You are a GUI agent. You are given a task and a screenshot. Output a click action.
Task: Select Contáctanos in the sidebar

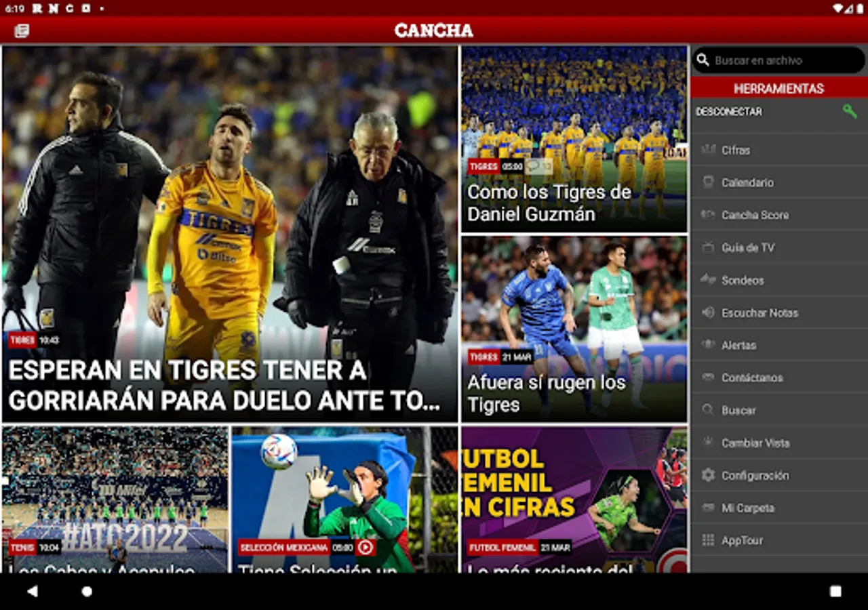coord(779,378)
